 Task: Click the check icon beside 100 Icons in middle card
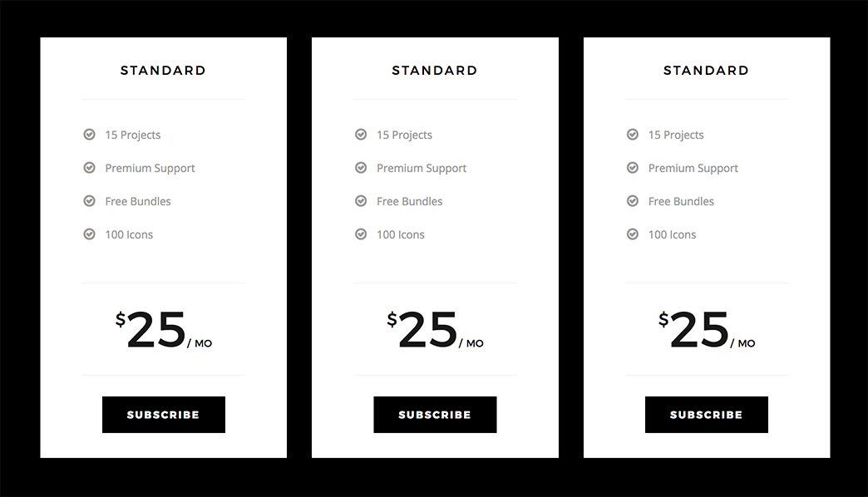[x=361, y=234]
